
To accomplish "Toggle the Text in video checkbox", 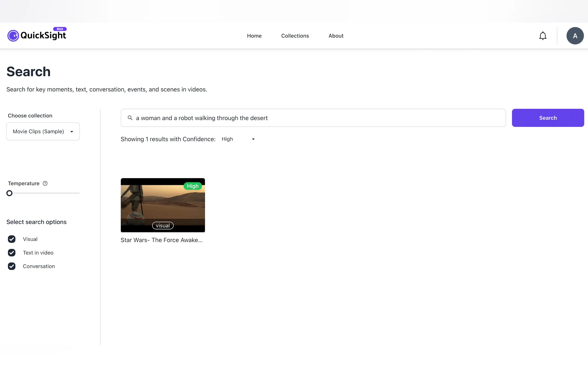I will point(12,253).
